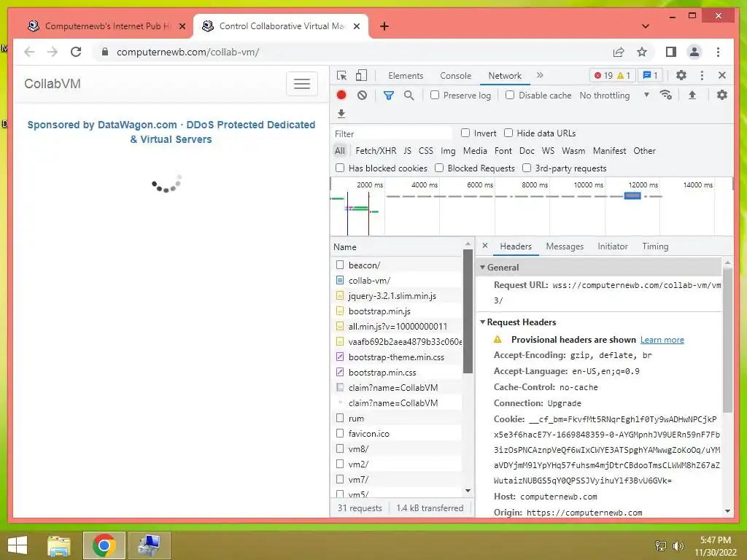Show the 19 errors and 1 warning counter
The height and width of the screenshot is (560, 747).
click(612, 75)
